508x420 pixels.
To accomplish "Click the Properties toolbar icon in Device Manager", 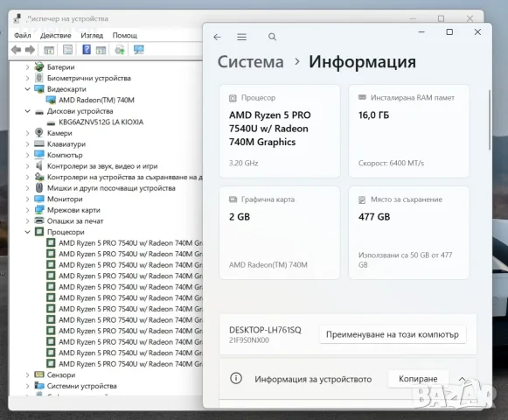I will pyautogui.click(x=67, y=50).
